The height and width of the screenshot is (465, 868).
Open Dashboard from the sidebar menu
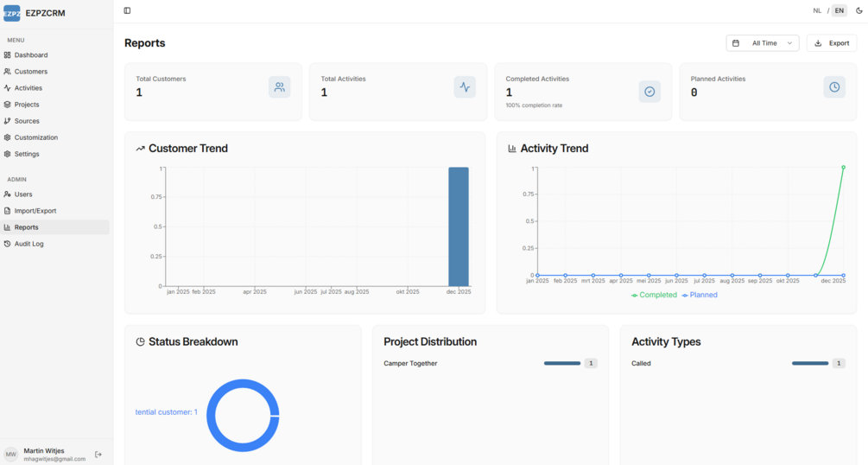[55, 54]
